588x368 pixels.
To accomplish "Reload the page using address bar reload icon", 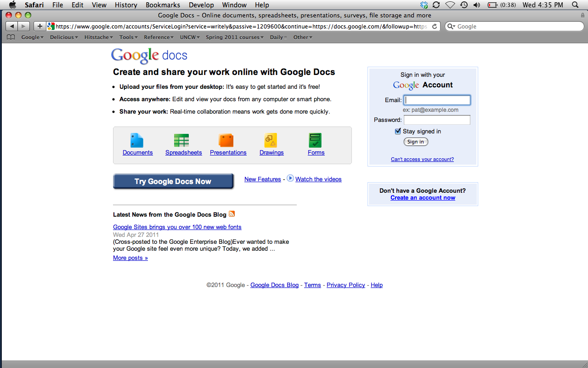I will click(x=435, y=26).
